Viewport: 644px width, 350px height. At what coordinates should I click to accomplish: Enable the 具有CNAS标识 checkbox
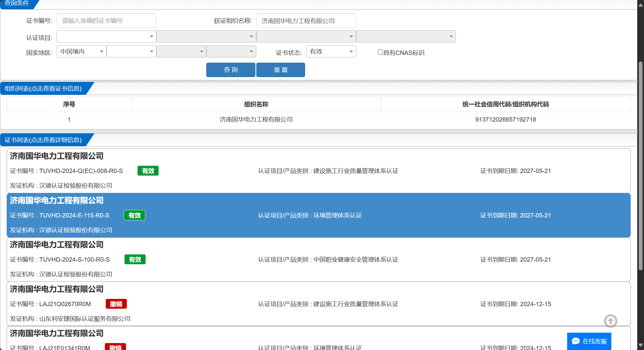click(380, 52)
